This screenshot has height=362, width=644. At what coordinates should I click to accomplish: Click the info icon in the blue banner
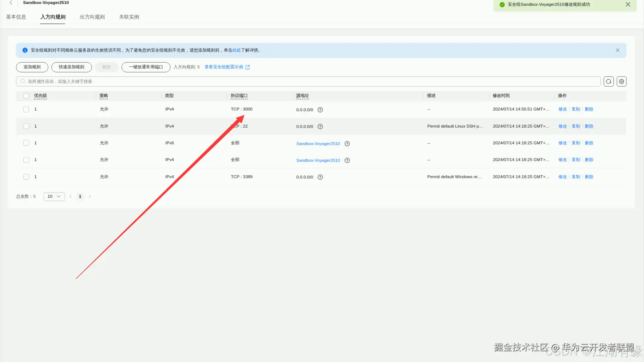[25, 50]
